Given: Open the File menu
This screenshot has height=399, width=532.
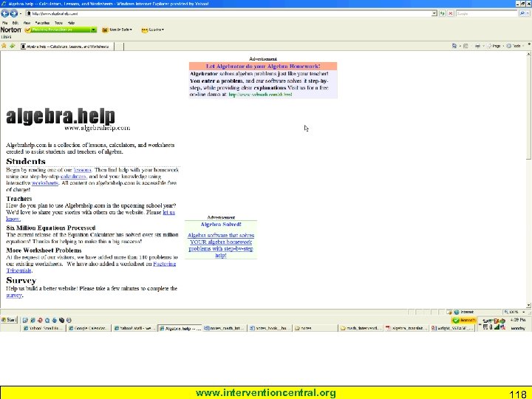Looking at the screenshot, I should (4, 23).
